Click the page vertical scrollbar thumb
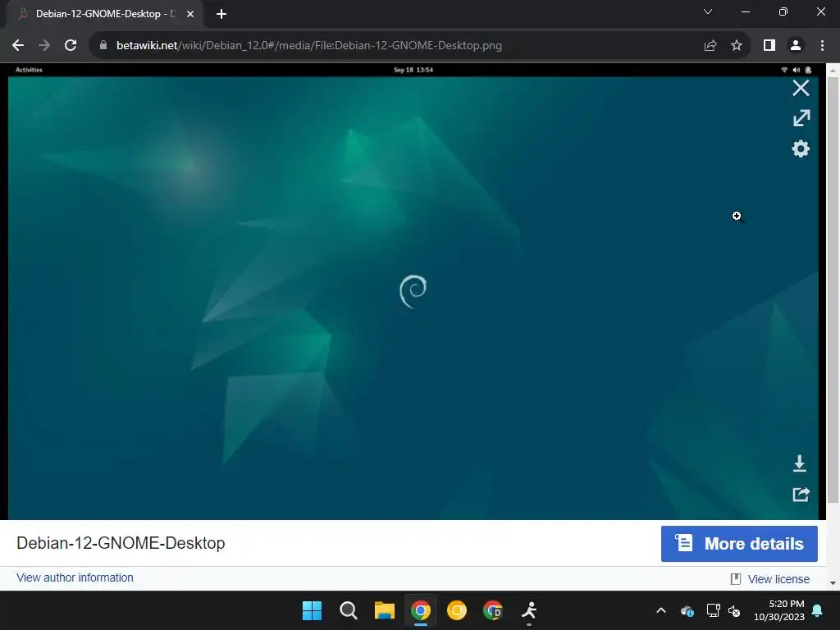The height and width of the screenshot is (630, 840). pos(833,290)
